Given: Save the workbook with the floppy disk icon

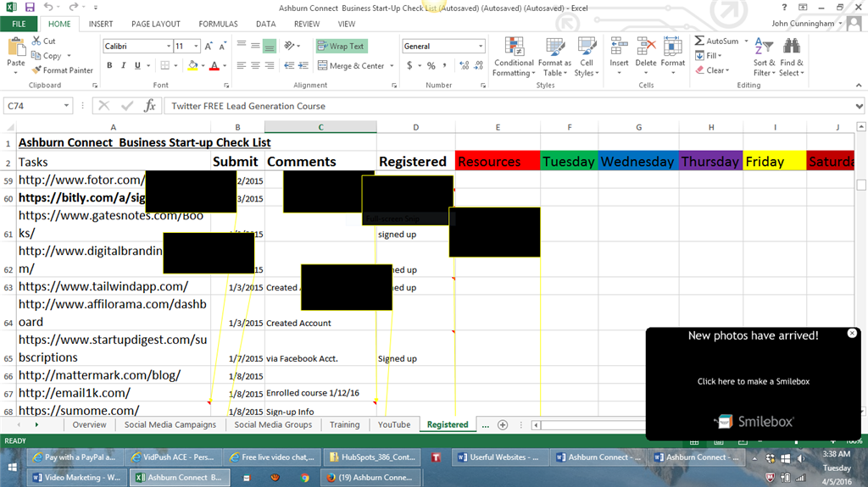Looking at the screenshot, I should point(30,7).
